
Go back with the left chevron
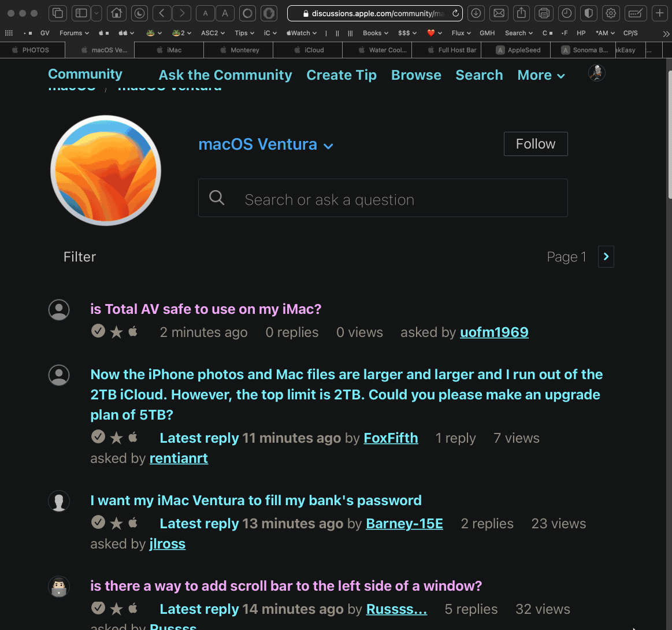162,13
